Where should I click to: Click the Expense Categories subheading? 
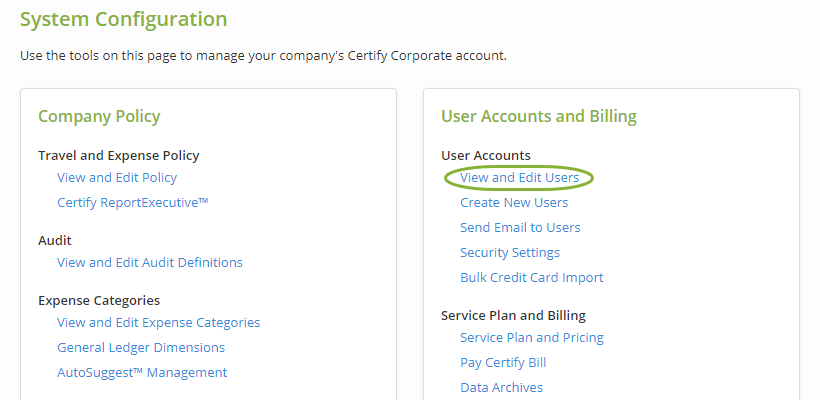[99, 300]
